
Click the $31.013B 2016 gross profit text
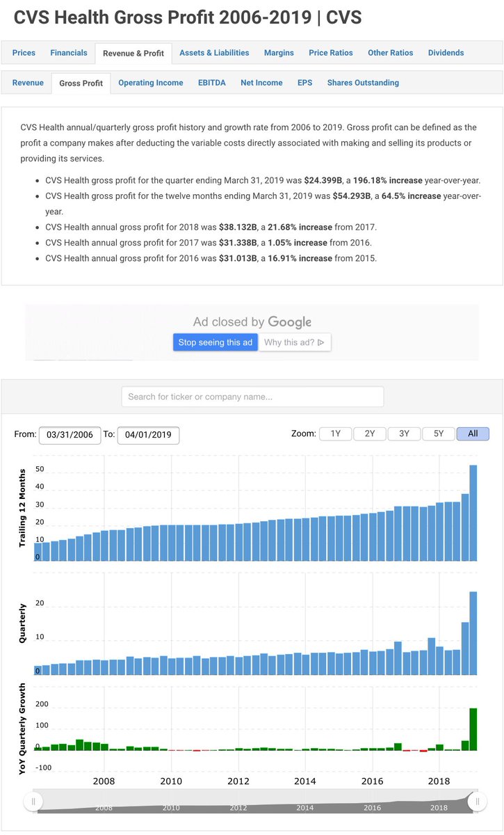coord(238,259)
